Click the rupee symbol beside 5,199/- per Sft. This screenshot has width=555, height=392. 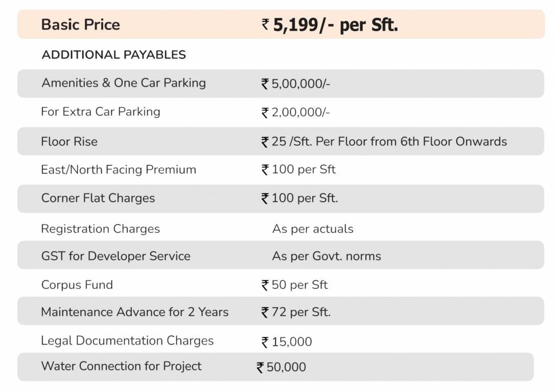(265, 24)
